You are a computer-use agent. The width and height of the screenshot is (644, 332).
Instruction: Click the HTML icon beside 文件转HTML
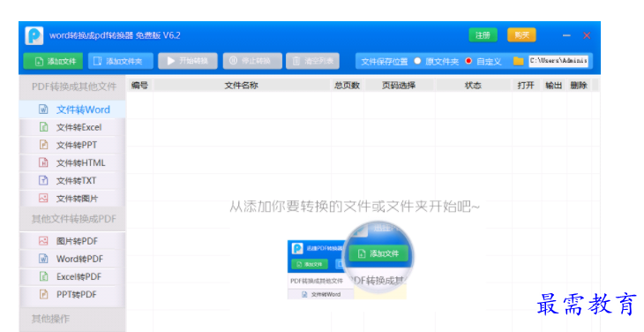click(x=43, y=162)
